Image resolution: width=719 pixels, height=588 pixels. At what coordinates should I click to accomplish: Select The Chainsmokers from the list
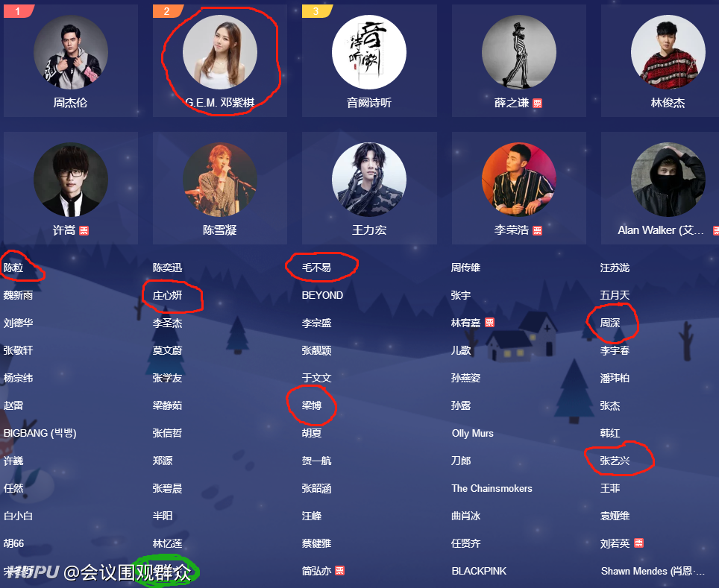pyautogui.click(x=492, y=489)
